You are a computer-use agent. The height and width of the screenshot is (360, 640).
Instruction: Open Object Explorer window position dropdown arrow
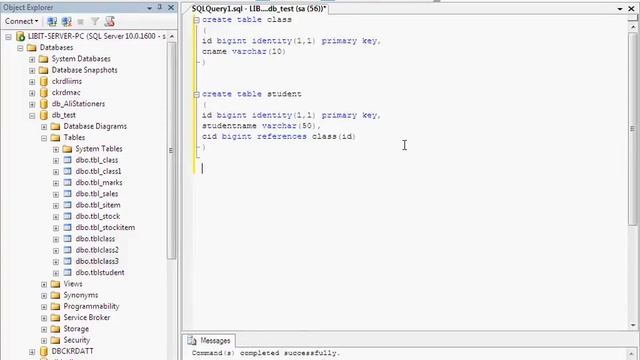pyautogui.click(x=149, y=8)
